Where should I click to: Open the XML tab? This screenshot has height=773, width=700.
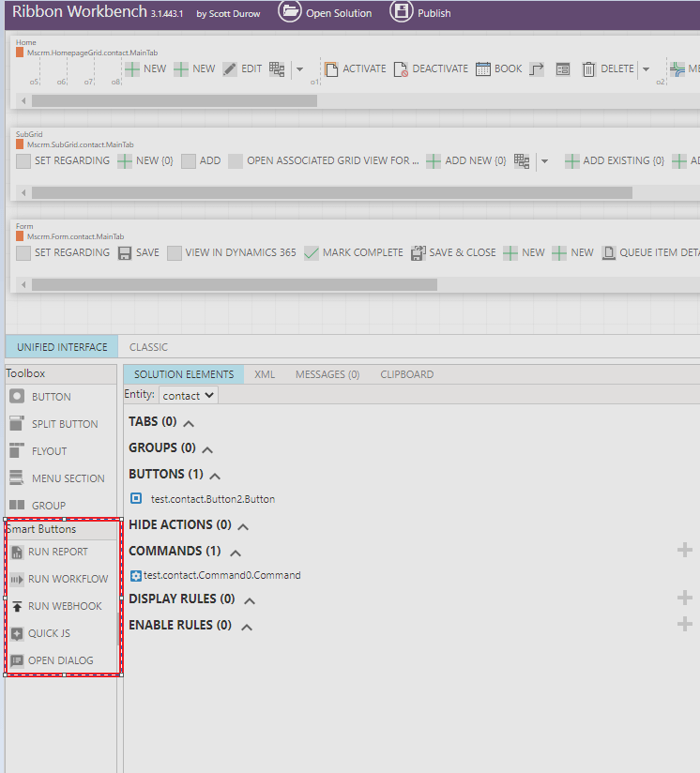(265, 374)
